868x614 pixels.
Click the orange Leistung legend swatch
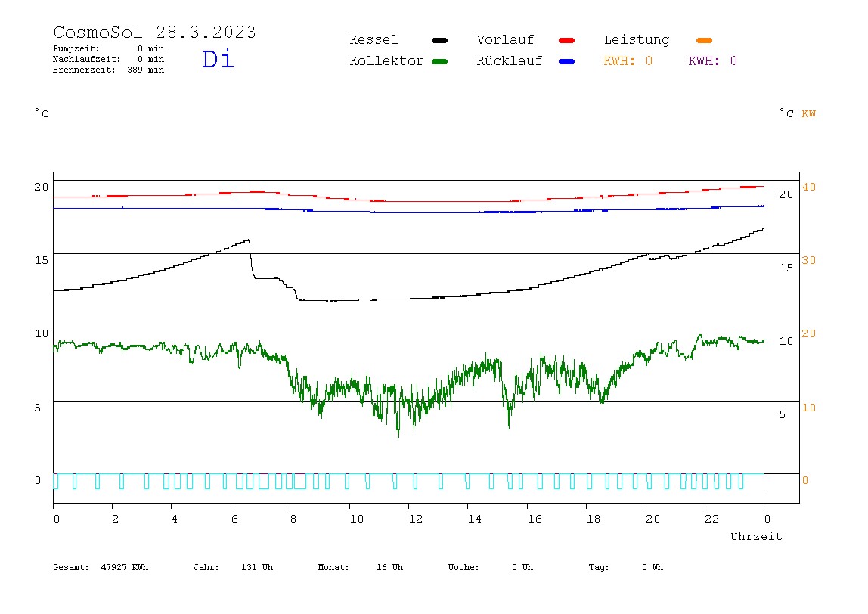coord(704,40)
